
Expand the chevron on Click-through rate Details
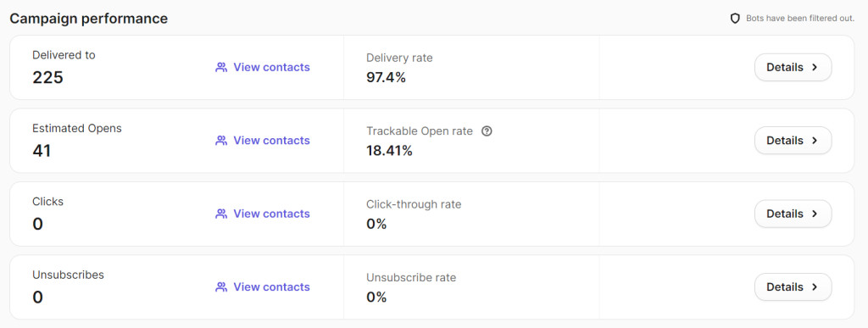(815, 214)
